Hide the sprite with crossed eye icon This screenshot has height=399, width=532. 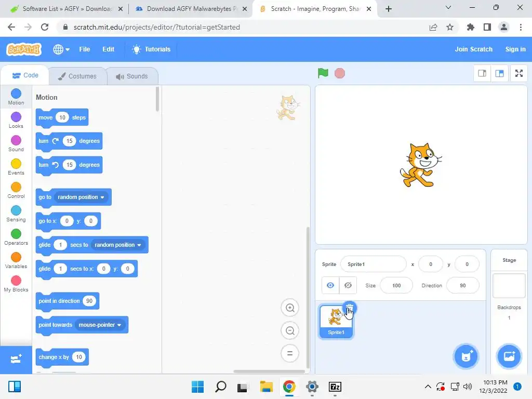coord(348,285)
